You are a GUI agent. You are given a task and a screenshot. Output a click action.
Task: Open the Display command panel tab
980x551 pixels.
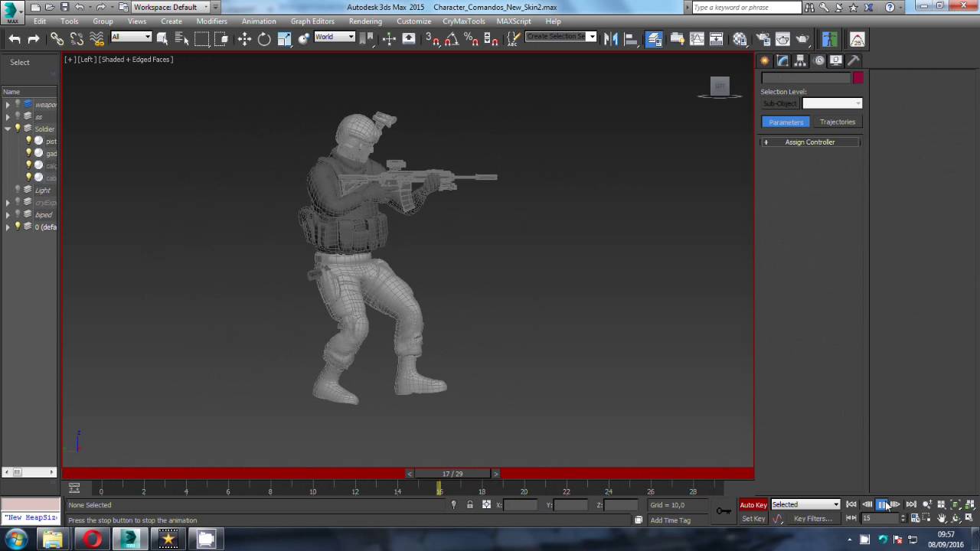[x=836, y=60]
